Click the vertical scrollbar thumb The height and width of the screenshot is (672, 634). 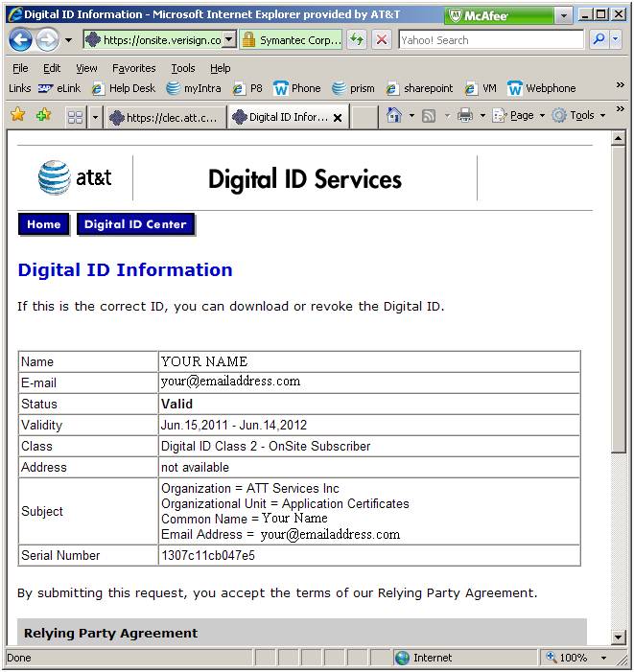618,299
